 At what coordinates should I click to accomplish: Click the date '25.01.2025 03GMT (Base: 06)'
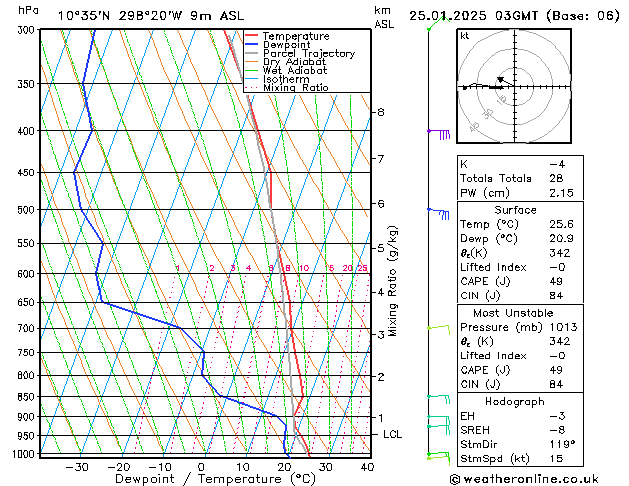click(x=514, y=16)
